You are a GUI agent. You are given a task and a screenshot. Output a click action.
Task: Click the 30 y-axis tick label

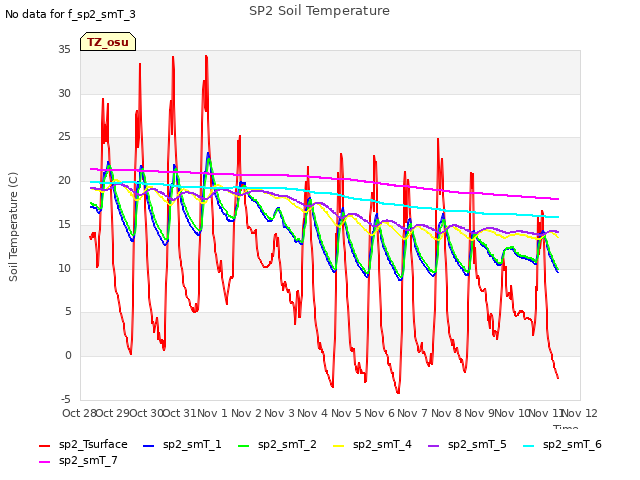pos(64,93)
